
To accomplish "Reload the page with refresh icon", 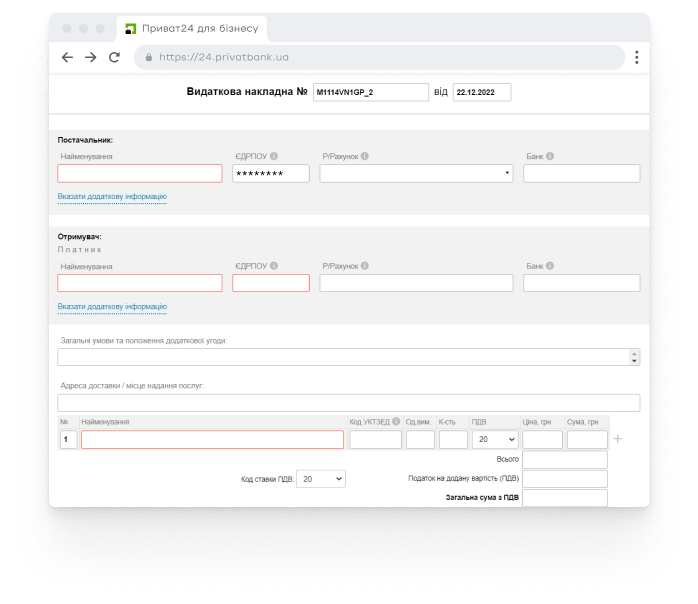I will tap(115, 58).
